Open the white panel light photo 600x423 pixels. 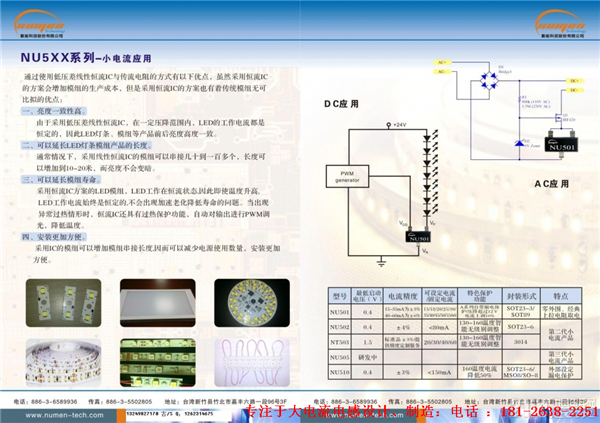pyautogui.click(x=158, y=303)
